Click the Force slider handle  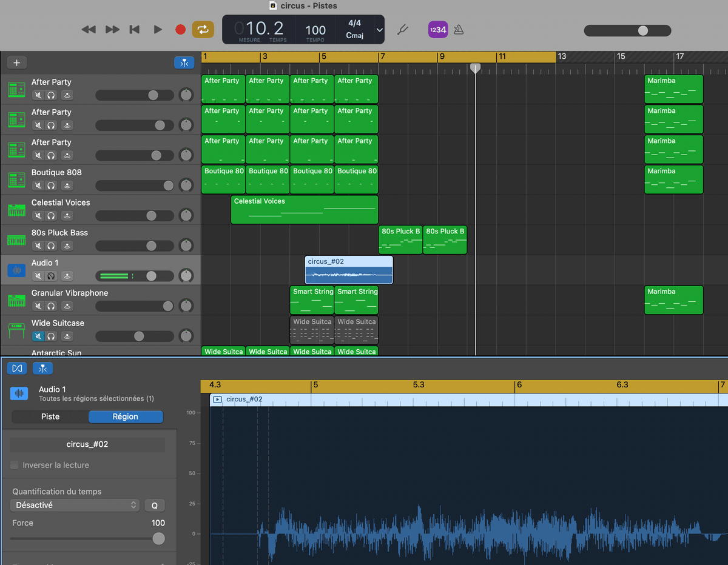pyautogui.click(x=158, y=538)
